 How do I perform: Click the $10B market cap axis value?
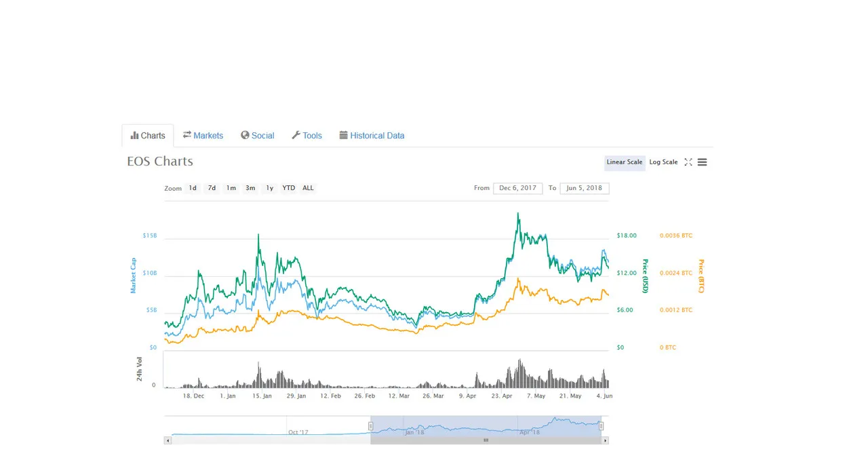point(150,273)
